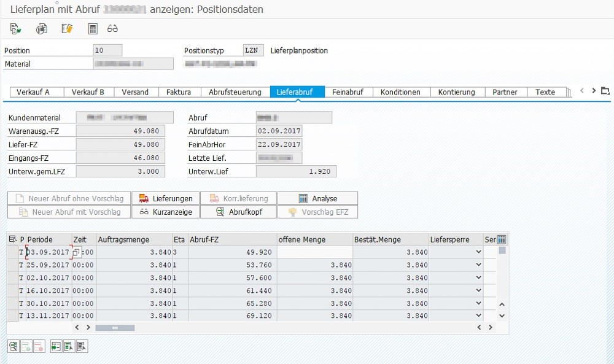Open the Abrufkopf button
The width and height of the screenshot is (614, 364).
tap(239, 212)
